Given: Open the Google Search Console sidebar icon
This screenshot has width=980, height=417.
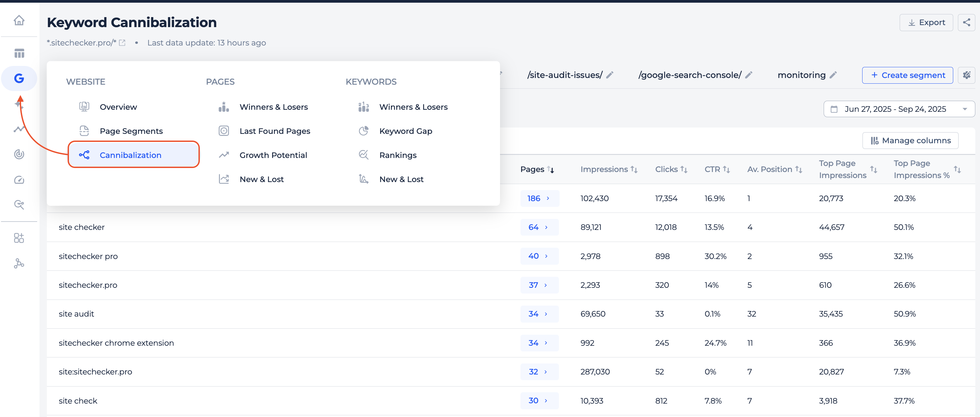Looking at the screenshot, I should [x=19, y=78].
